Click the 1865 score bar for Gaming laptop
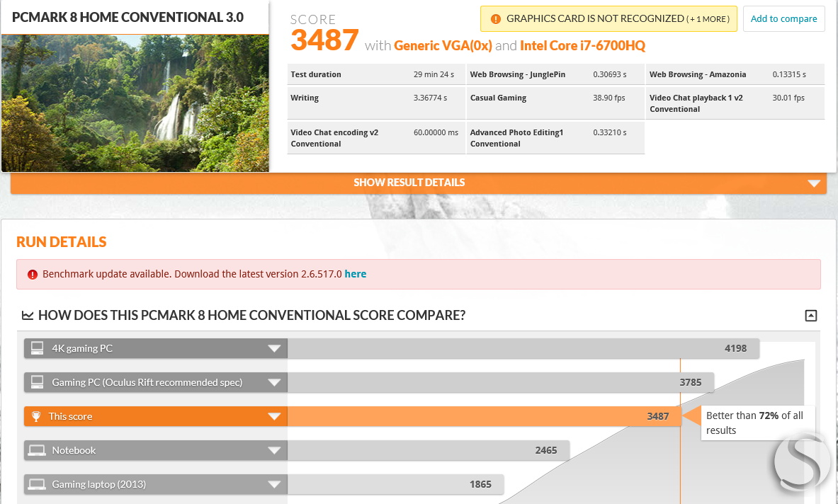The width and height of the screenshot is (838, 504). click(395, 484)
